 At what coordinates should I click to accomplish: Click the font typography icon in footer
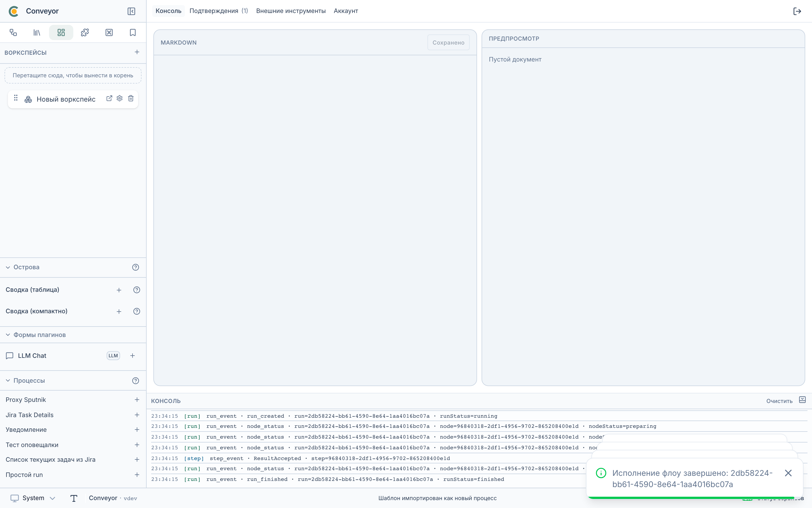pos(74,498)
